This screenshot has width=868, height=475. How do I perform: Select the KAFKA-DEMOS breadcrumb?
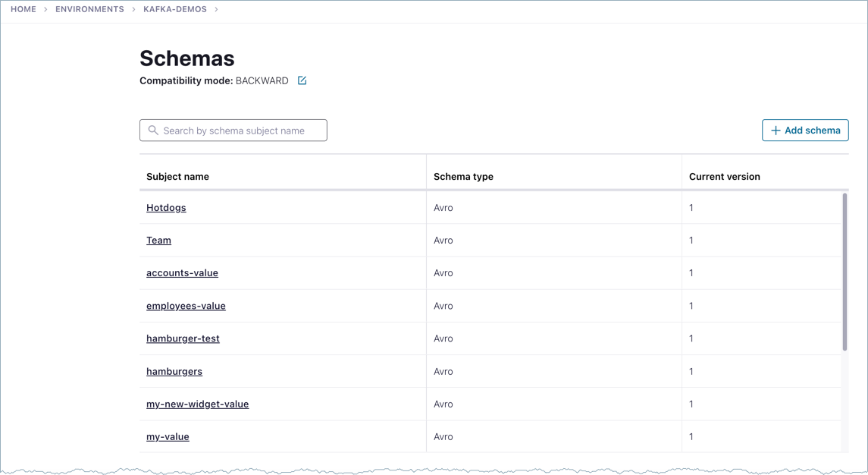(x=175, y=9)
